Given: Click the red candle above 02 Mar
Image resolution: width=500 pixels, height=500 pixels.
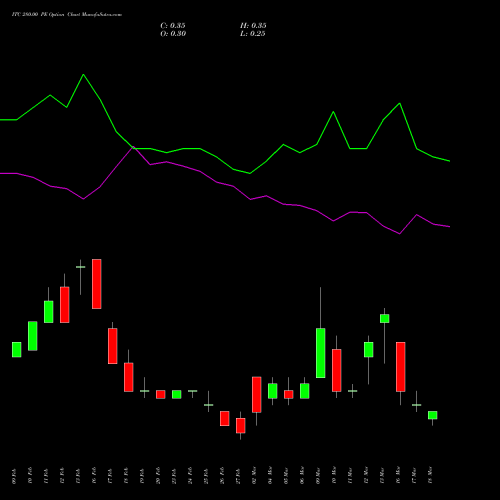Looking at the screenshot, I should tap(257, 395).
